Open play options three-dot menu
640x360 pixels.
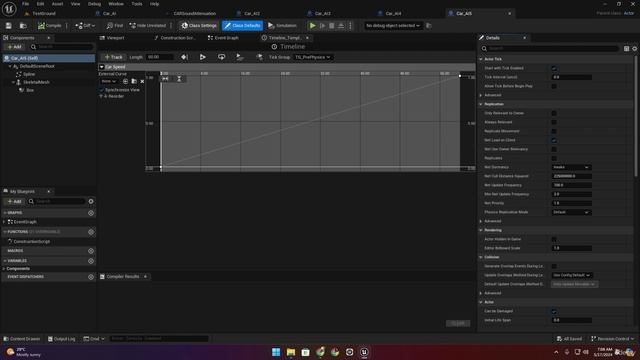point(350,26)
